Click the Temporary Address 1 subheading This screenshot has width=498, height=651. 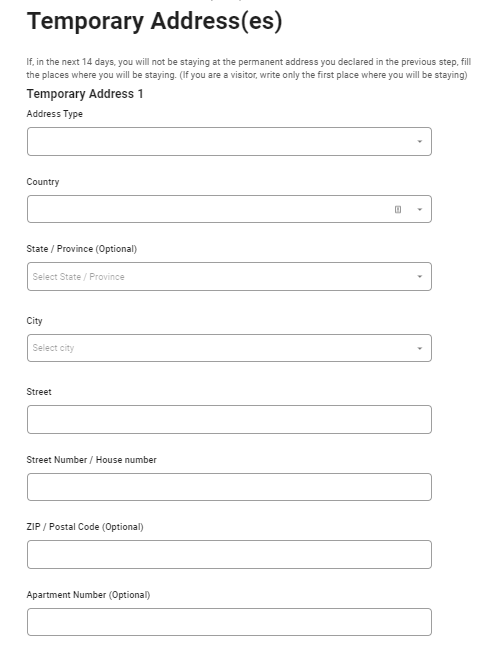point(85,94)
